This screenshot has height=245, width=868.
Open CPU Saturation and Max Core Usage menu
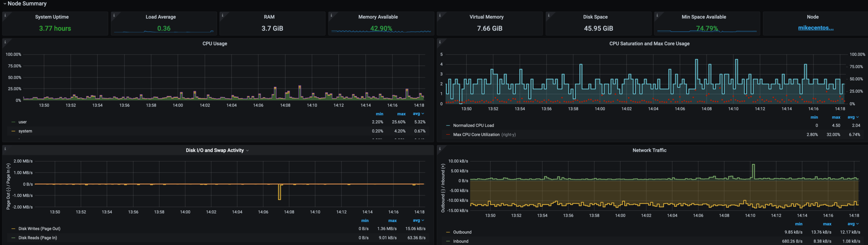tap(649, 44)
